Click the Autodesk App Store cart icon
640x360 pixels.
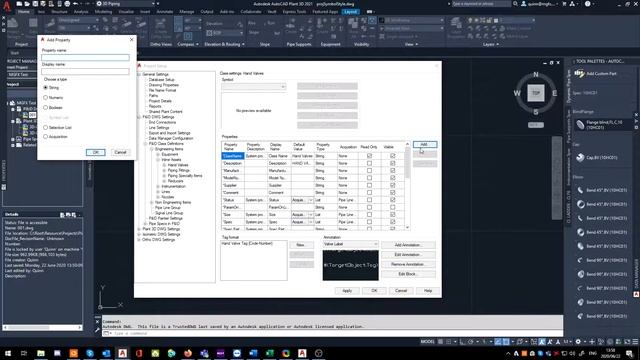pos(564,4)
